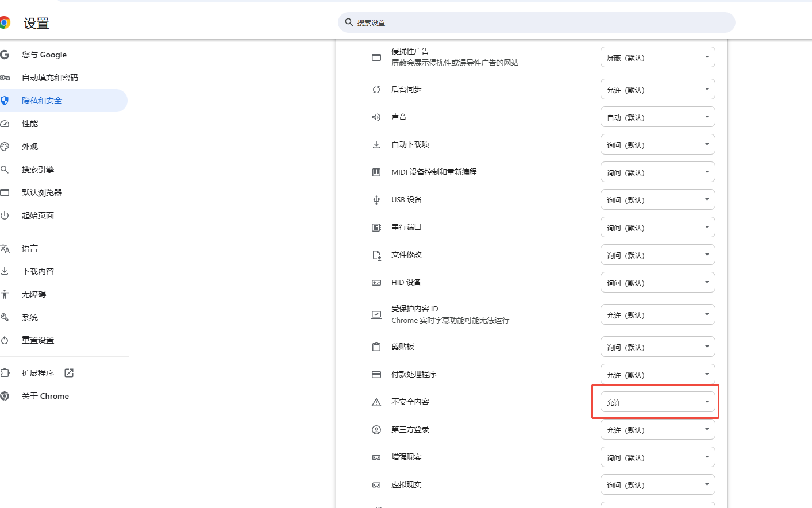
Task: Click the download arrow icon beside 自动下载项
Action: point(376,145)
